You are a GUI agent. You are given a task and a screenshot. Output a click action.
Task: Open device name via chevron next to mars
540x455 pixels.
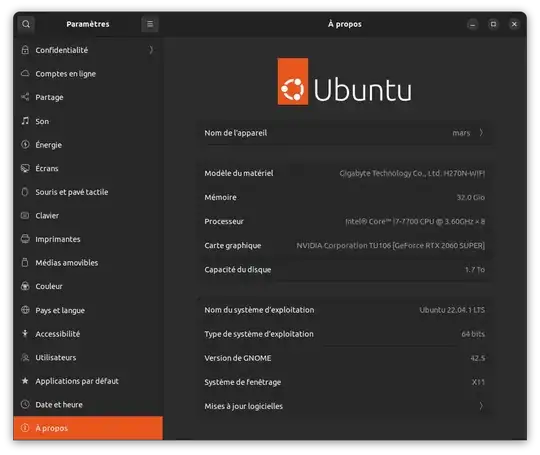coord(481,133)
